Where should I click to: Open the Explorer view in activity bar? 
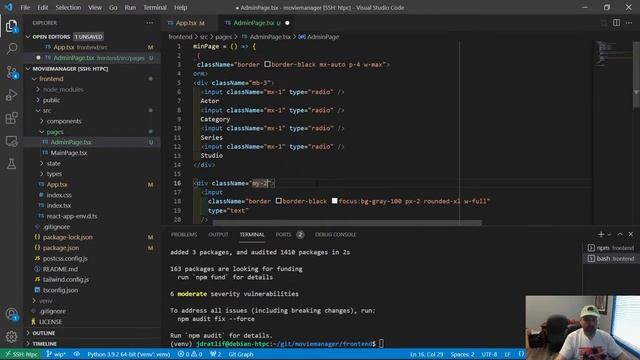click(11, 27)
